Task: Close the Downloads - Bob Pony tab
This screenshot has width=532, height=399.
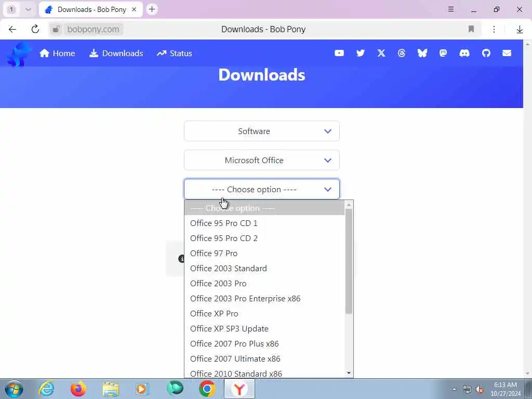Action: 134,9
